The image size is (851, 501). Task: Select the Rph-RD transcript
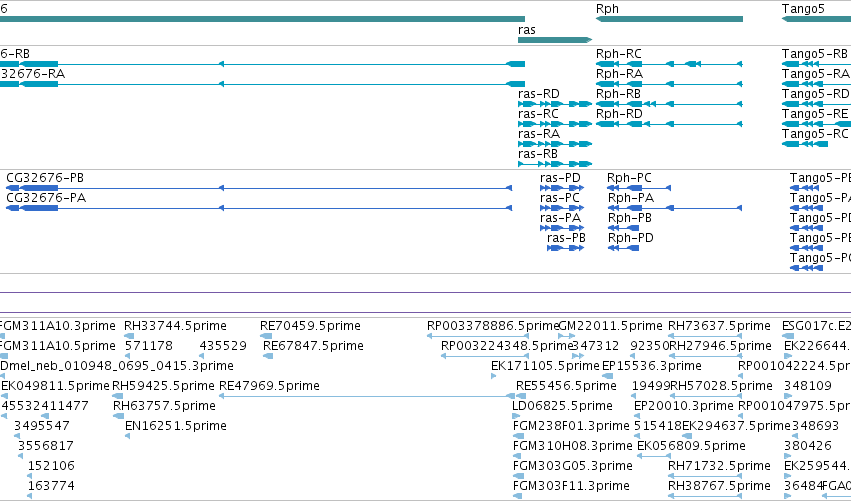[x=669, y=124]
